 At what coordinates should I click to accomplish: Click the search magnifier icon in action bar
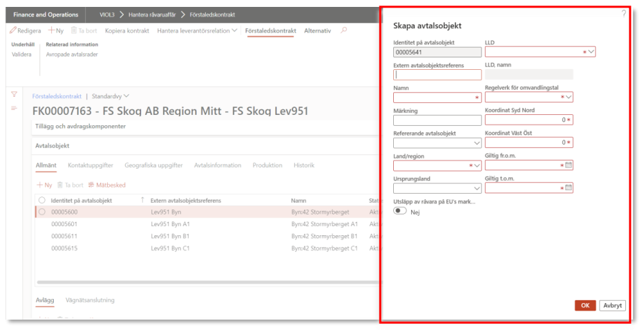344,30
